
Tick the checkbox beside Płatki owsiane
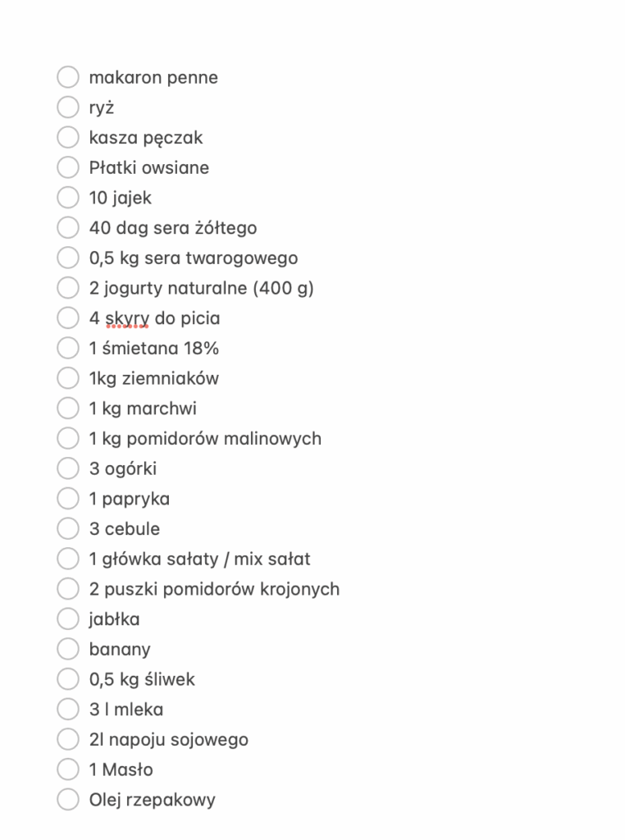(67, 167)
